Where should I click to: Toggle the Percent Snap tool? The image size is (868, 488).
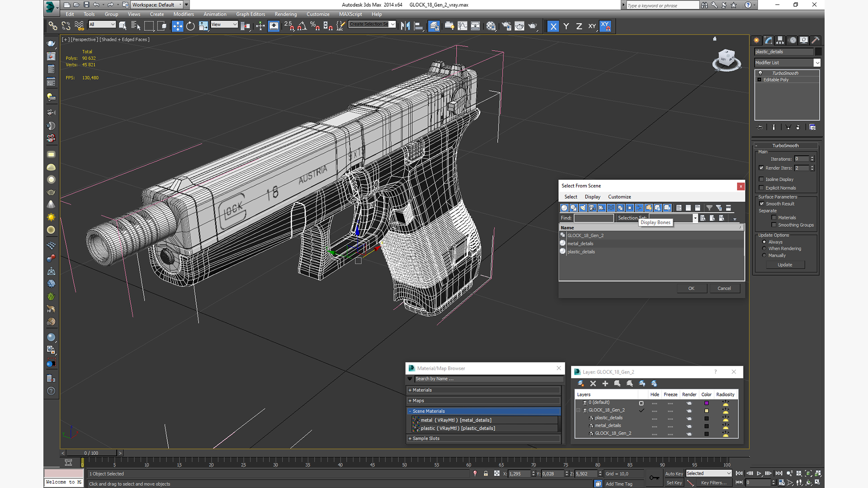click(315, 26)
